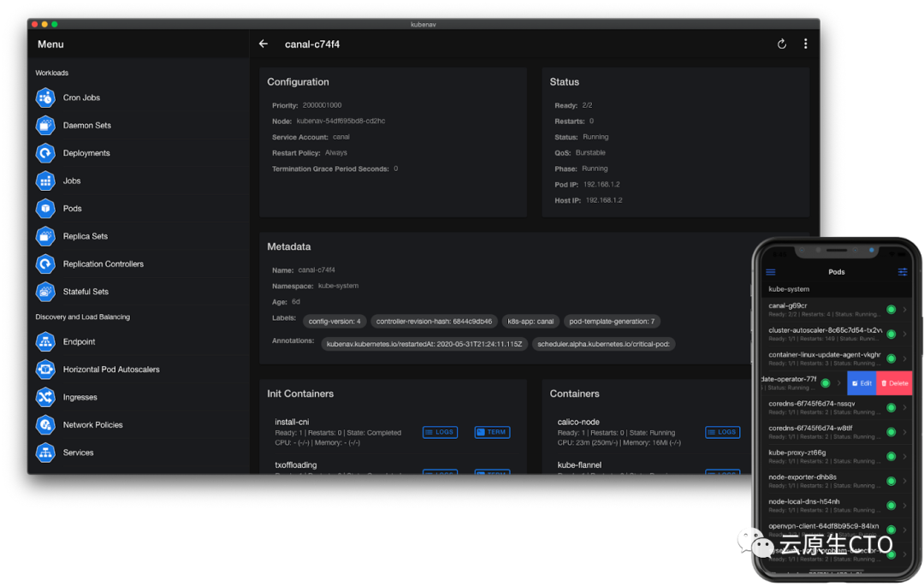The width and height of the screenshot is (924, 586).
Task: Expand chevron on cluster-autoscaler phone row
Action: coord(904,334)
